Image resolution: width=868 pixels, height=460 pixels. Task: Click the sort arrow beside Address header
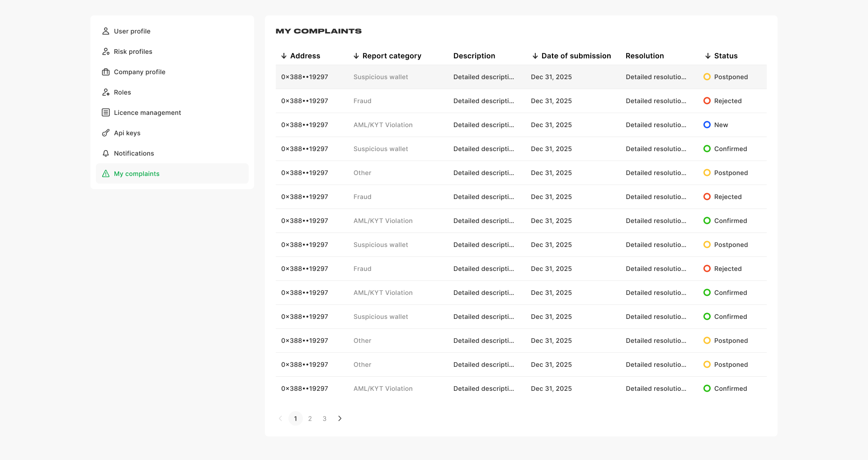click(x=284, y=56)
